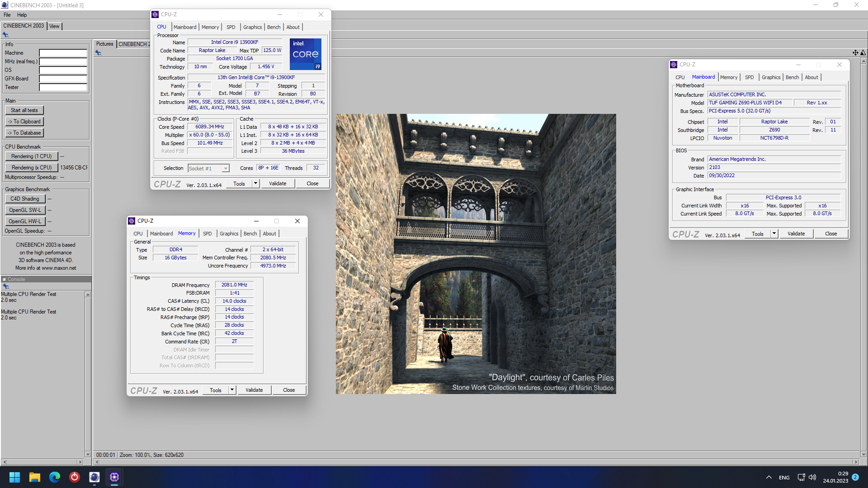868x488 pixels.
Task: Click the Intel Core i9 logo in CPU-Z
Action: coord(306,54)
